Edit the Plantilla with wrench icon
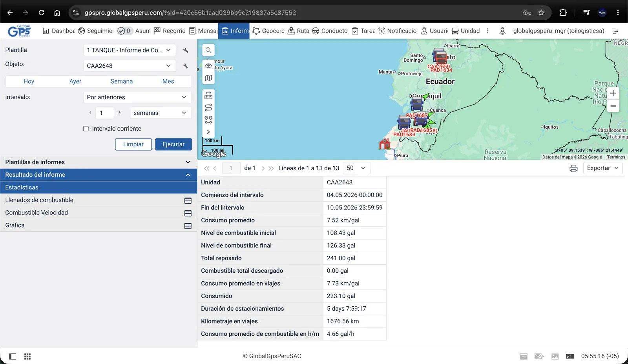Screen dimensions: 628x364 click(x=186, y=50)
